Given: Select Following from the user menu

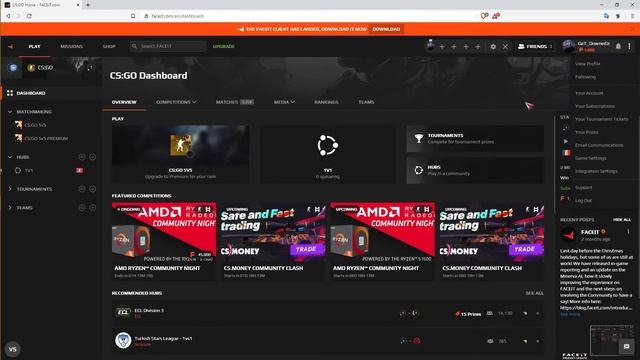Looking at the screenshot, I should (585, 77).
